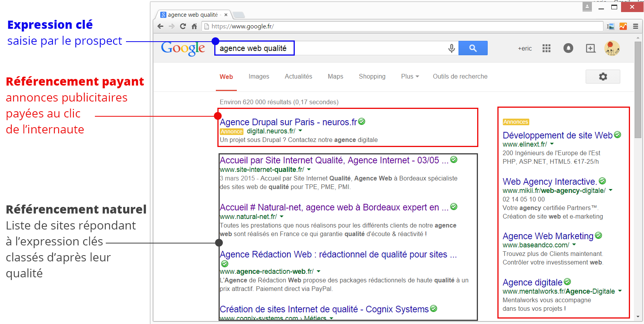
Task: Click green check beside Site Internet Qualité result
Action: click(454, 160)
